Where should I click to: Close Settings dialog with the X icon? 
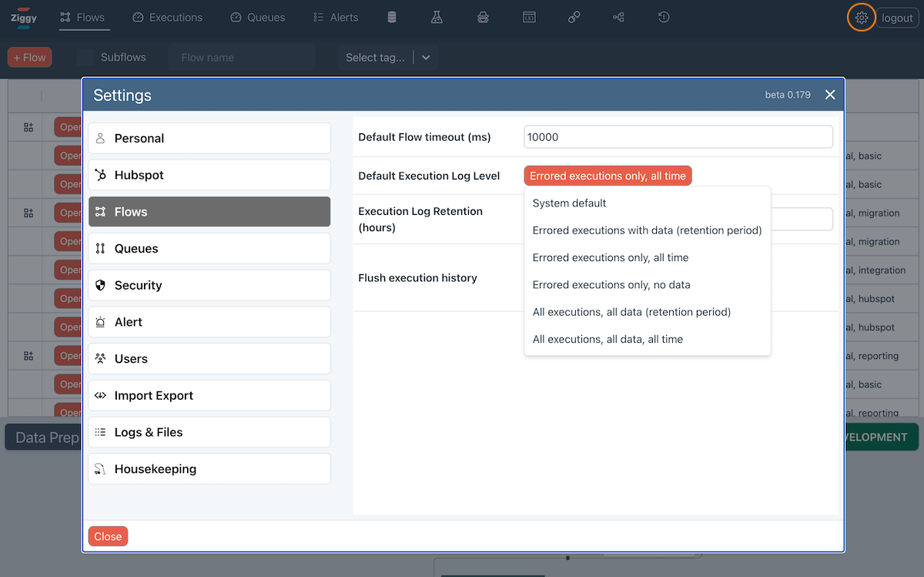tap(830, 95)
